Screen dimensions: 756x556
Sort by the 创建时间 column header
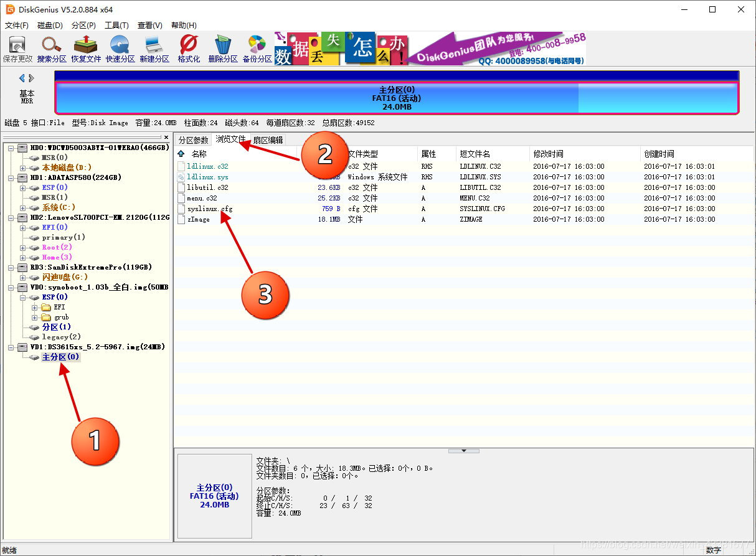[659, 154]
